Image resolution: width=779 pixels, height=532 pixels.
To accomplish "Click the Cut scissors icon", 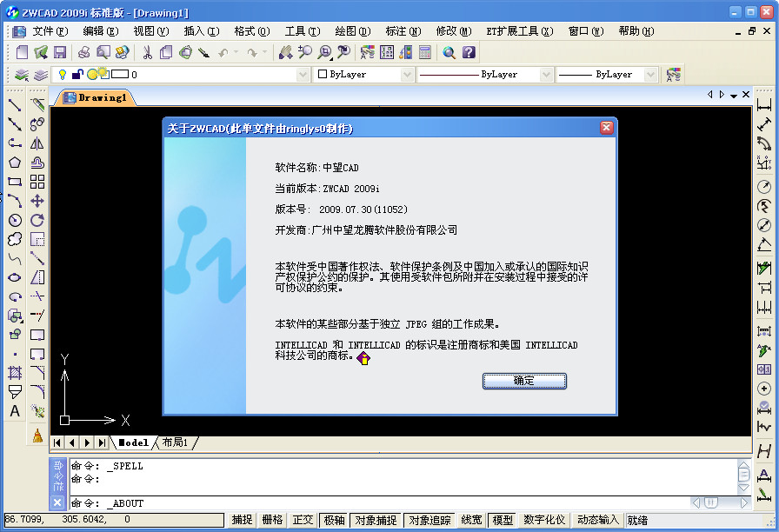I will point(148,52).
